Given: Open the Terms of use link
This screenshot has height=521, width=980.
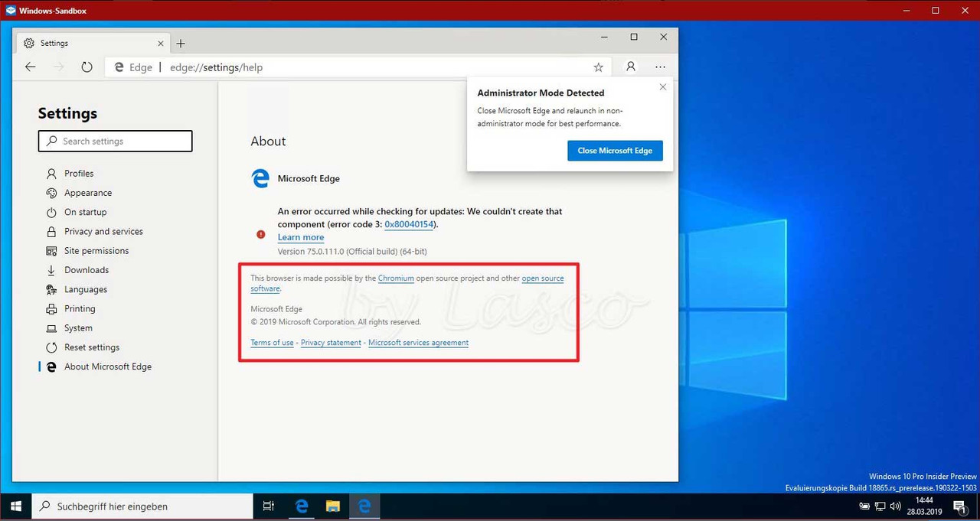Looking at the screenshot, I should pos(272,343).
